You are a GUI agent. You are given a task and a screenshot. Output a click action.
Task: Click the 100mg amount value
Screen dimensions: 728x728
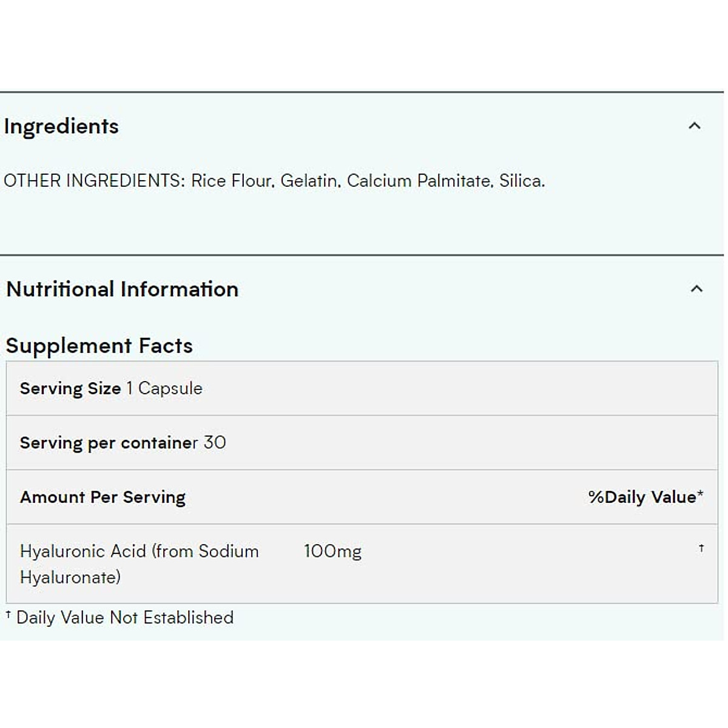point(332,551)
